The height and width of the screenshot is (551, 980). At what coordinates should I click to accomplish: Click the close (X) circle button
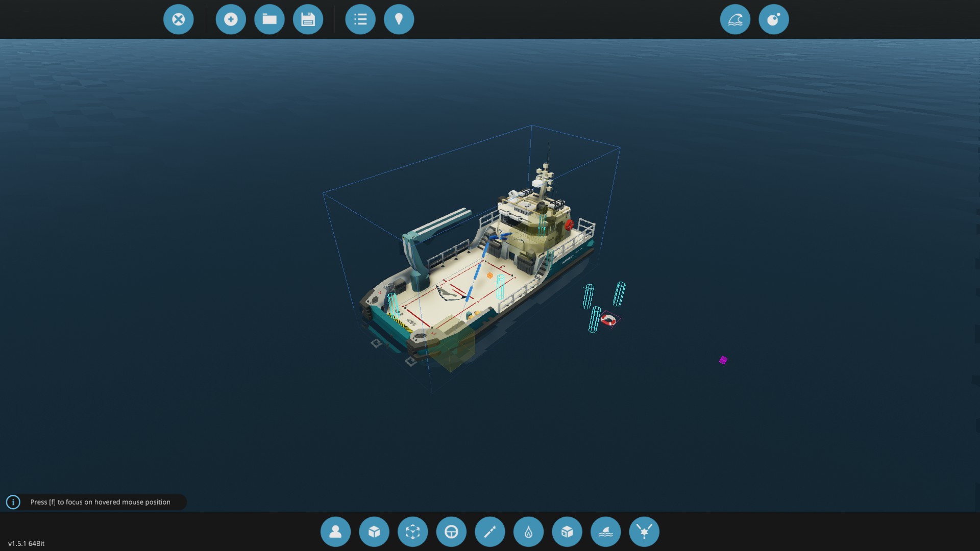tap(178, 19)
